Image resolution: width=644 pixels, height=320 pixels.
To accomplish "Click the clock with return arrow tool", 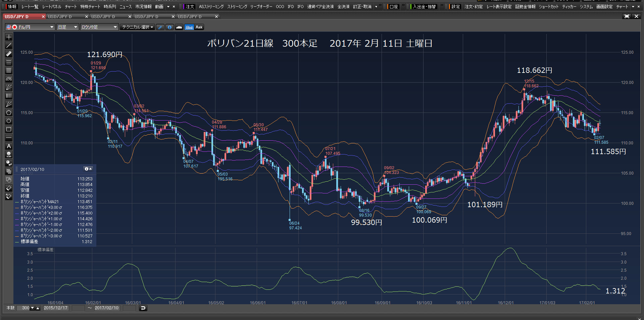I will [x=9, y=163].
